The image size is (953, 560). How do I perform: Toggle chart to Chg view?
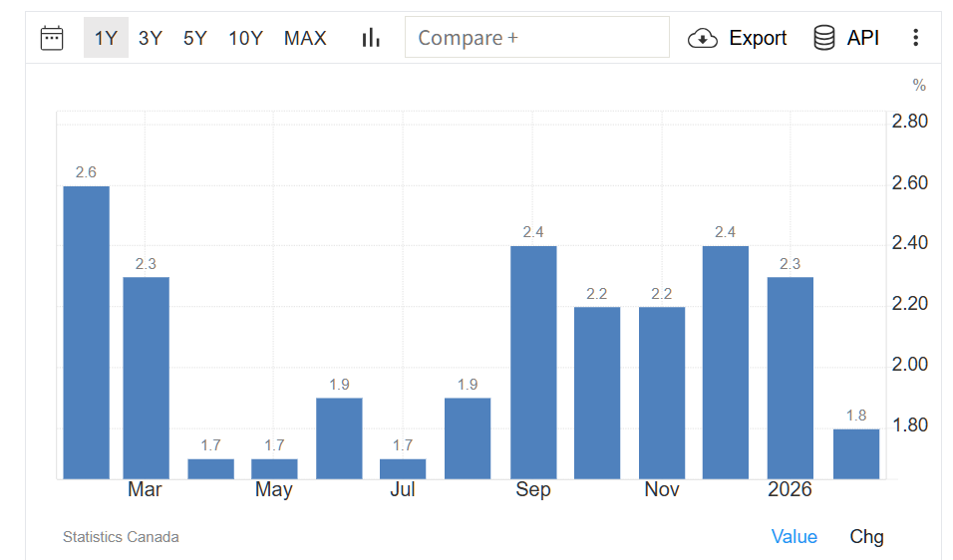[866, 537]
